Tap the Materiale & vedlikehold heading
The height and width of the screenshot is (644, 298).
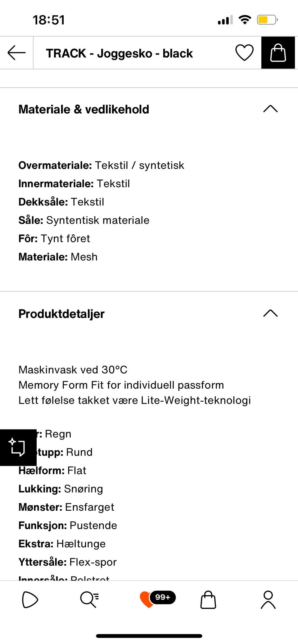click(x=84, y=109)
